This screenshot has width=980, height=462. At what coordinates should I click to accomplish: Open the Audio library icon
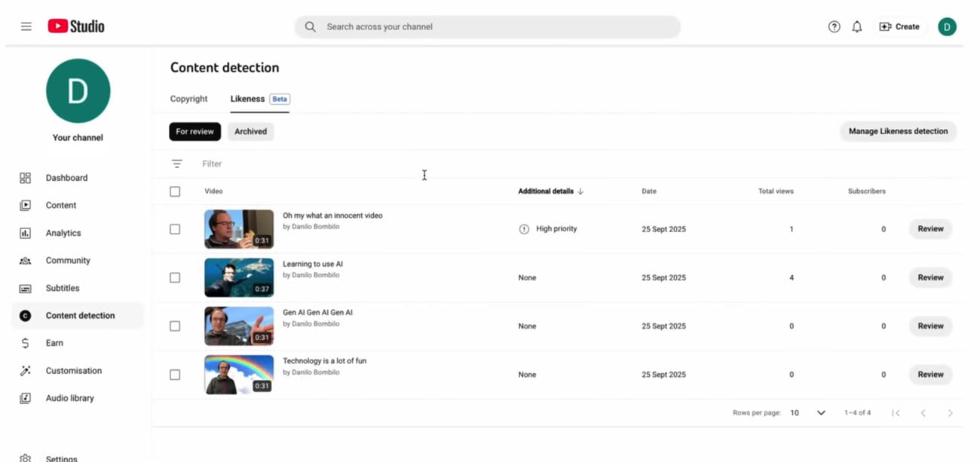25,398
